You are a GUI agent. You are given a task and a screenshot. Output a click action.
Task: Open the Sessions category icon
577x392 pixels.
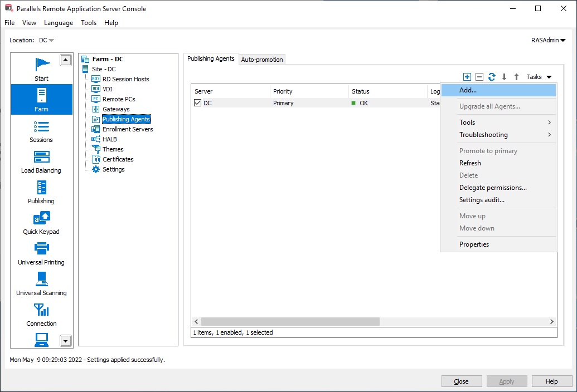(x=42, y=126)
